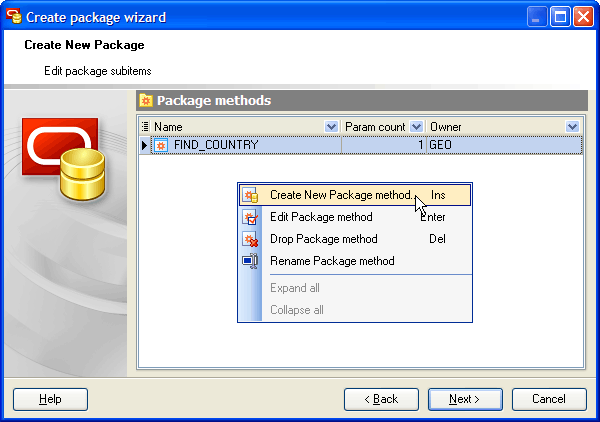Screen dimensions: 600x422
Task: Select Rename Package method menu item
Action: [x=332, y=261]
